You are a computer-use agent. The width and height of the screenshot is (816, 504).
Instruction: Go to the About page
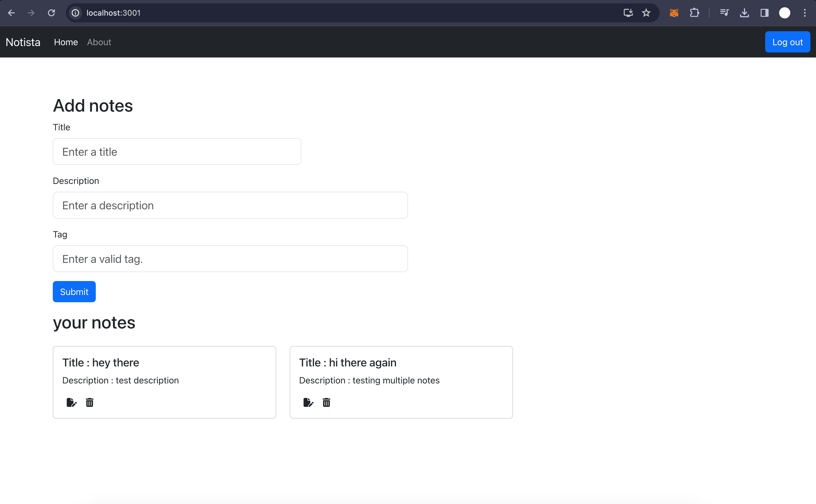click(99, 42)
